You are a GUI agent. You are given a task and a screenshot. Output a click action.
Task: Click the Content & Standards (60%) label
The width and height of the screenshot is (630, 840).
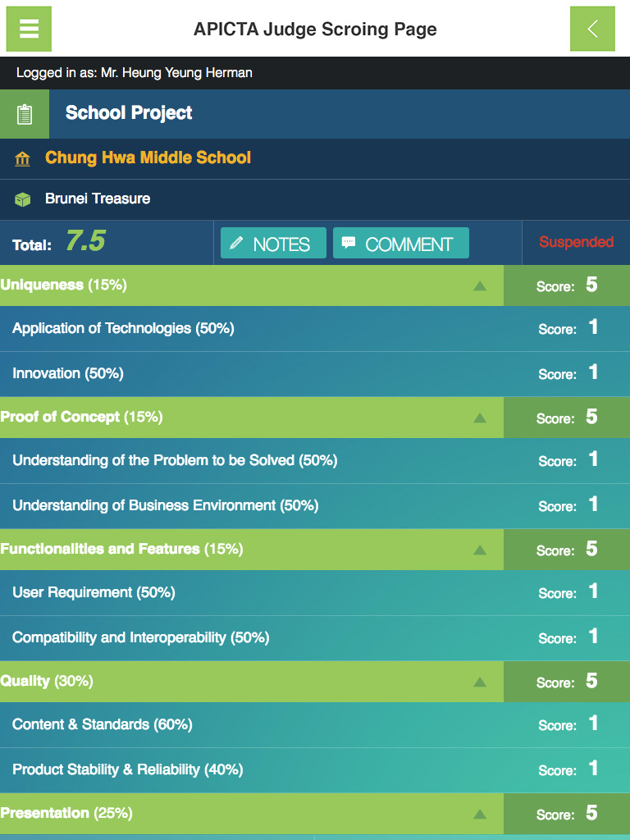(103, 724)
